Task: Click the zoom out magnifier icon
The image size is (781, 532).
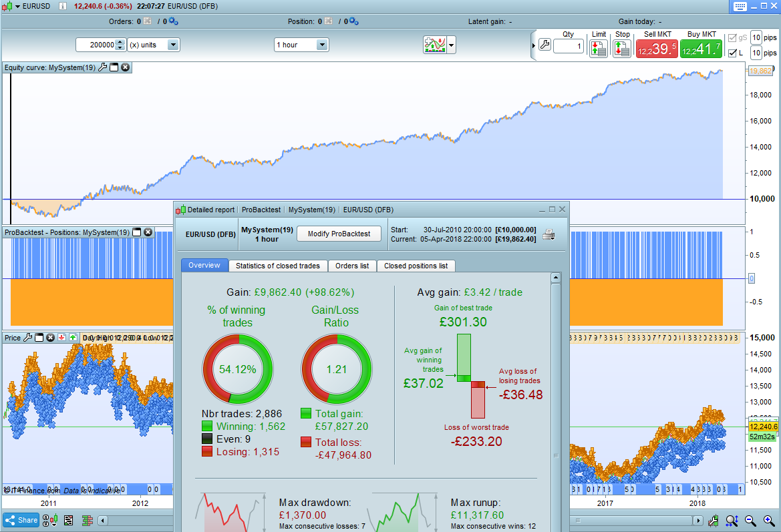Action: point(750,521)
